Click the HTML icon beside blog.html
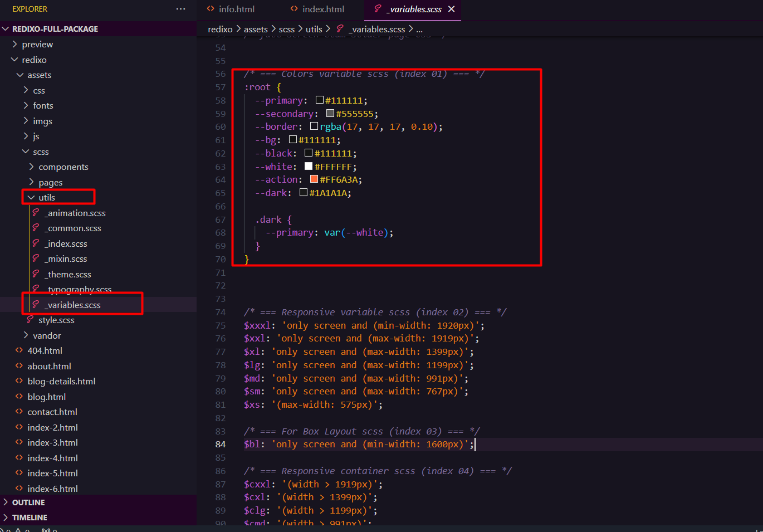This screenshot has height=532, width=763. point(19,397)
